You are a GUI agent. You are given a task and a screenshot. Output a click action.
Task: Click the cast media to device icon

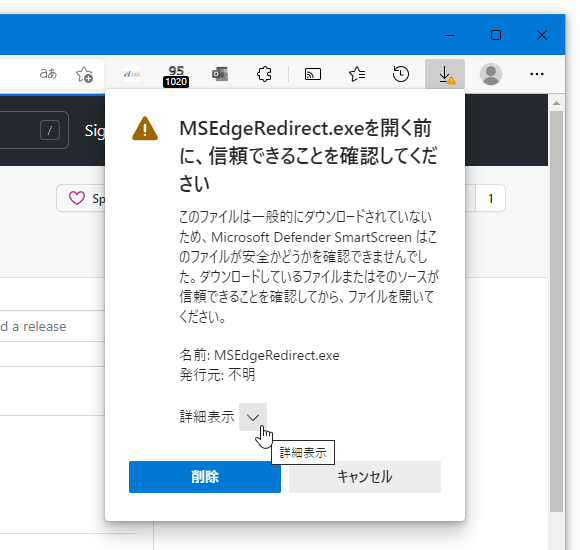pyautogui.click(x=313, y=74)
